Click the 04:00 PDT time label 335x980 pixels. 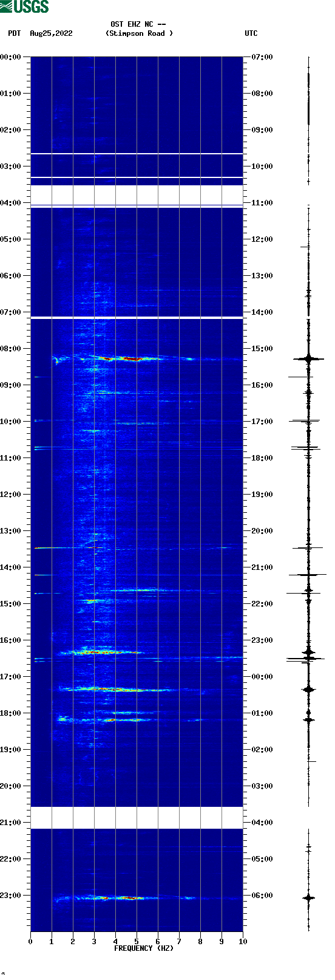10,203
